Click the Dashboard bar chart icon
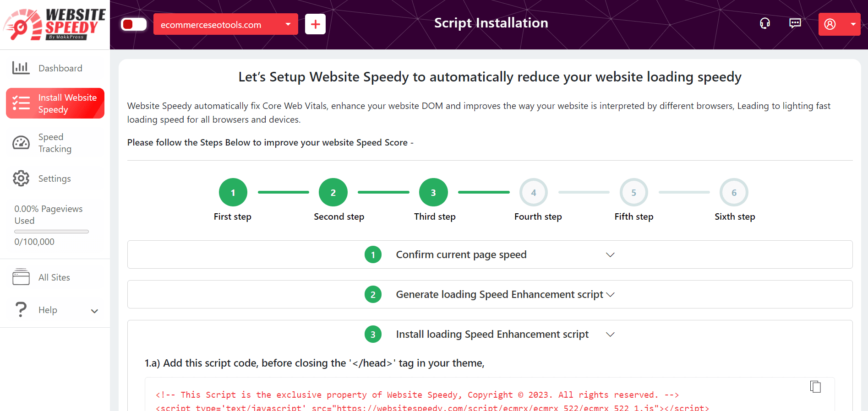The image size is (868, 411). click(21, 68)
